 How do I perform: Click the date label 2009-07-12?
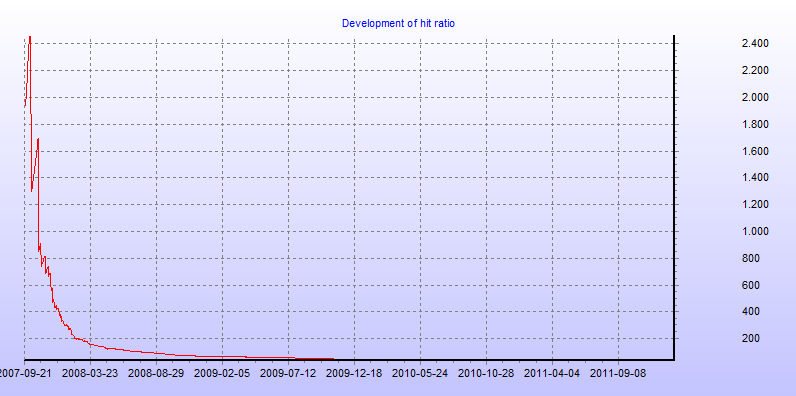[x=288, y=373]
